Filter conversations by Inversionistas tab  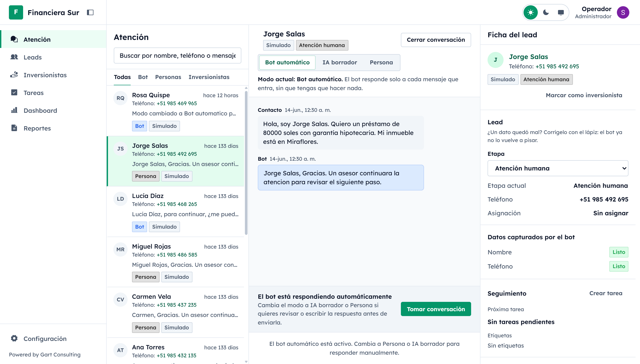[x=209, y=77]
